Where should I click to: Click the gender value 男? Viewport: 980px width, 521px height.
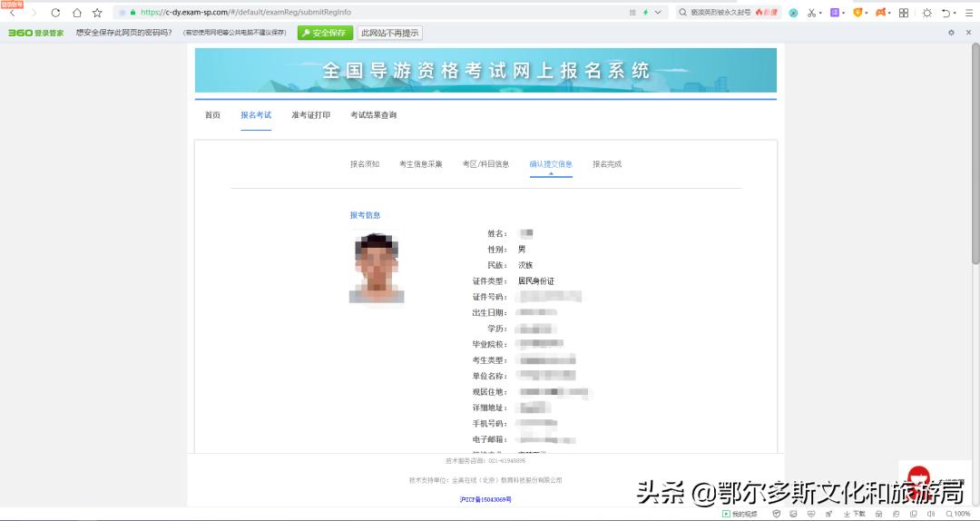[x=522, y=250]
